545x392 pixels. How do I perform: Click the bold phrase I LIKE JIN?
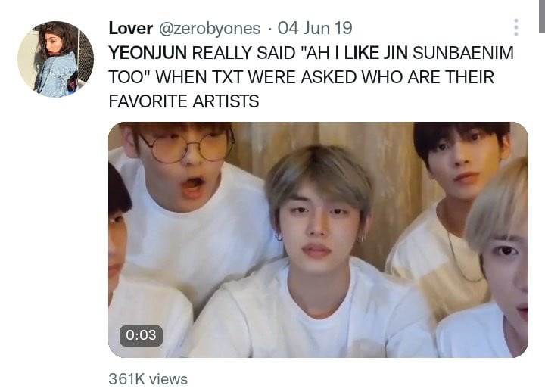(x=371, y=53)
